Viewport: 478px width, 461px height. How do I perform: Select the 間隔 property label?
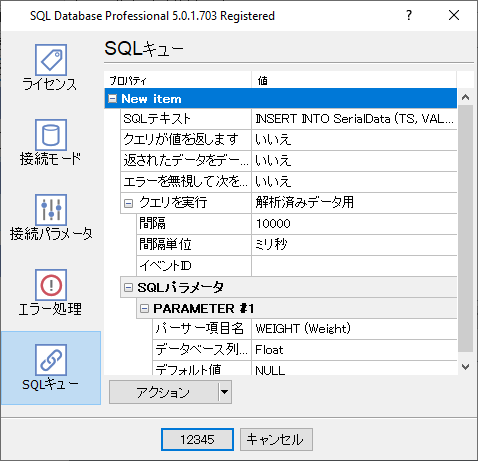click(194, 224)
